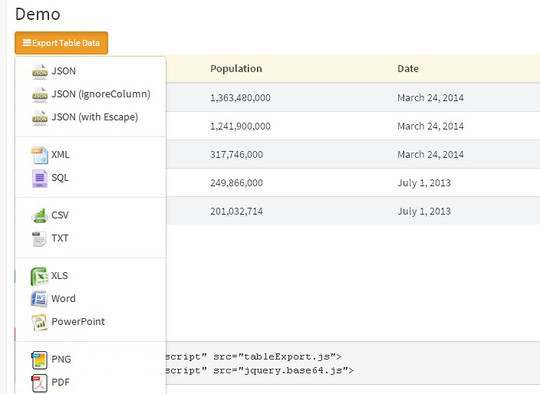The image size is (540, 394).
Task: Click the PDF file icon
Action: 39,383
